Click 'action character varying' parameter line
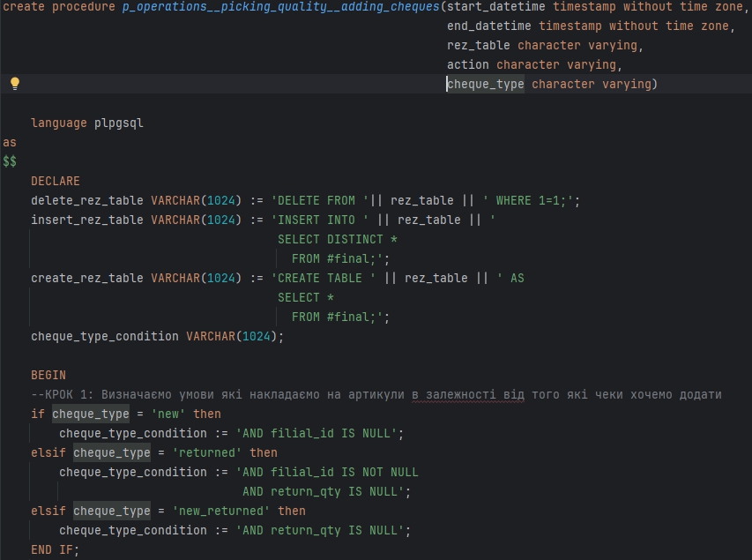The width and height of the screenshot is (752, 560). (534, 64)
